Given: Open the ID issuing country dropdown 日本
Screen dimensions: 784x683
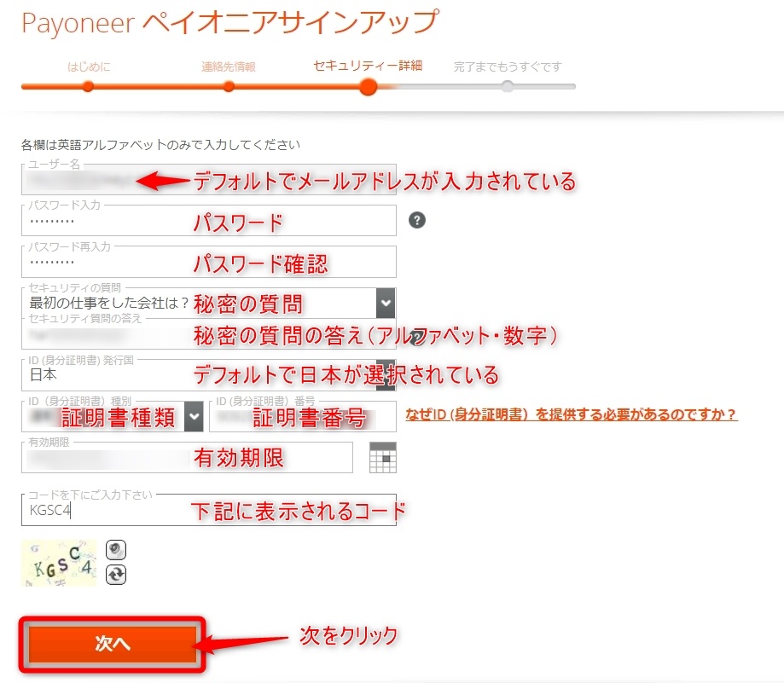Looking at the screenshot, I should (208, 375).
